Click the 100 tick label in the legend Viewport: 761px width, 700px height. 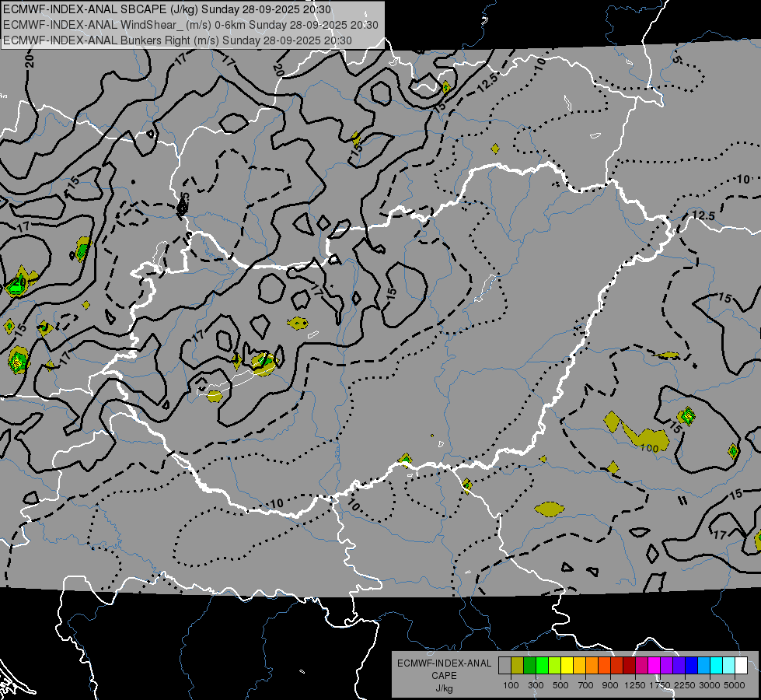[x=511, y=685]
